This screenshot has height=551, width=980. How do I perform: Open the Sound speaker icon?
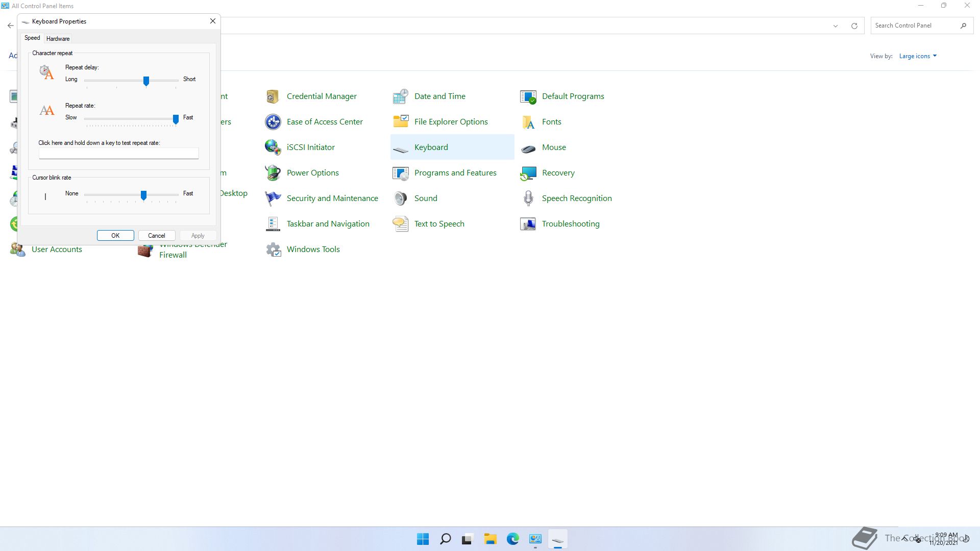pos(400,198)
